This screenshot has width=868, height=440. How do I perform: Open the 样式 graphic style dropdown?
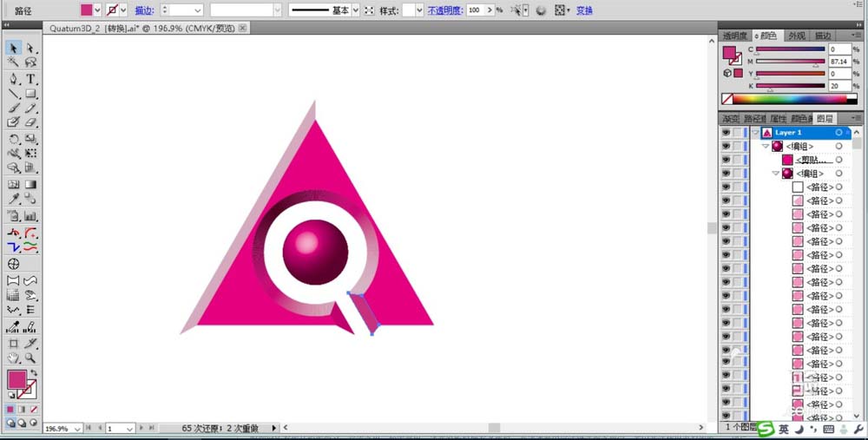[x=419, y=10]
